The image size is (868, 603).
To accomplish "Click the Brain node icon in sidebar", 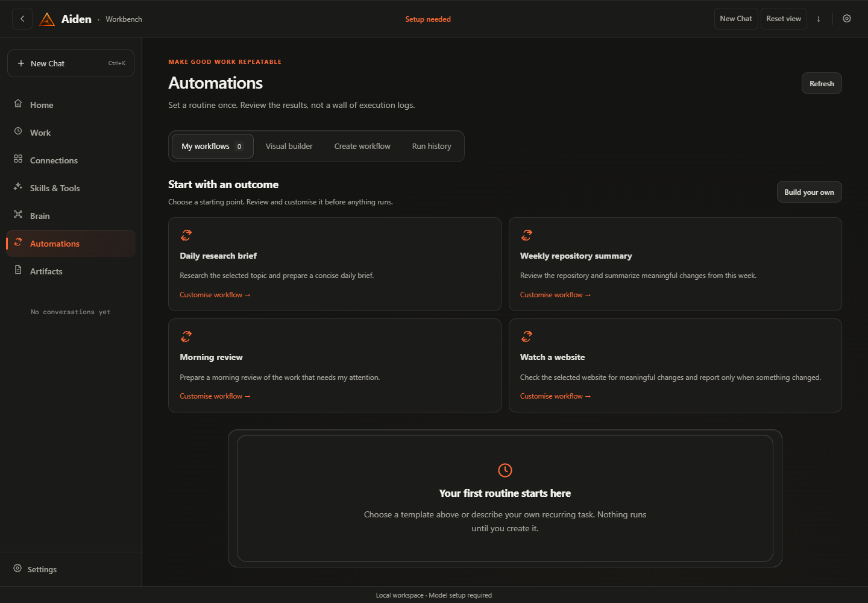I will point(18,215).
